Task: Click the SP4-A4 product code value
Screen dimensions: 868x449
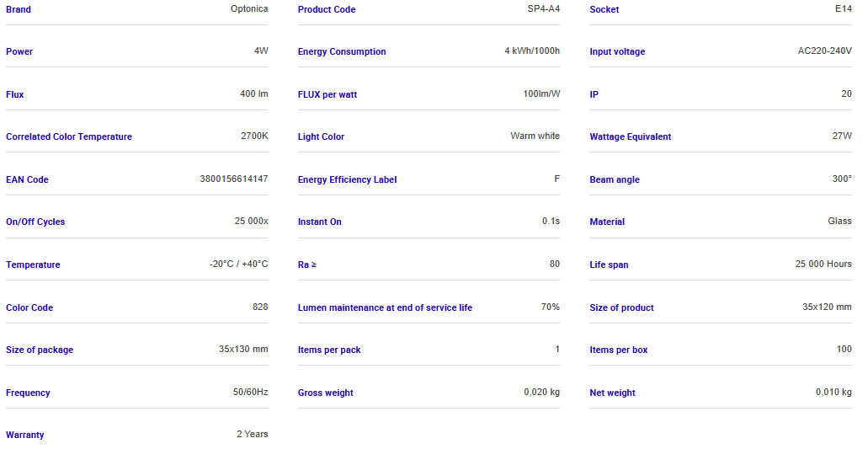Action: coord(538,9)
